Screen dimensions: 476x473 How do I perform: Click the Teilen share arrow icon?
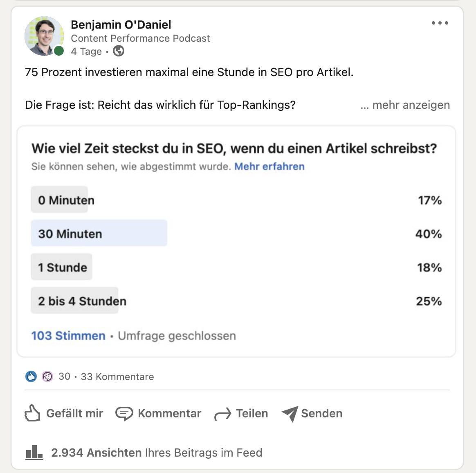223,414
